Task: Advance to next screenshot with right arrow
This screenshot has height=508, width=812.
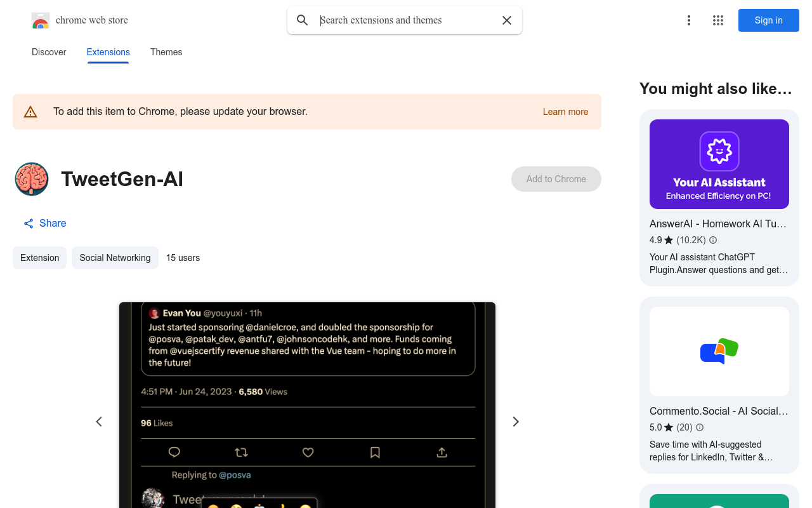Action: [x=516, y=422]
